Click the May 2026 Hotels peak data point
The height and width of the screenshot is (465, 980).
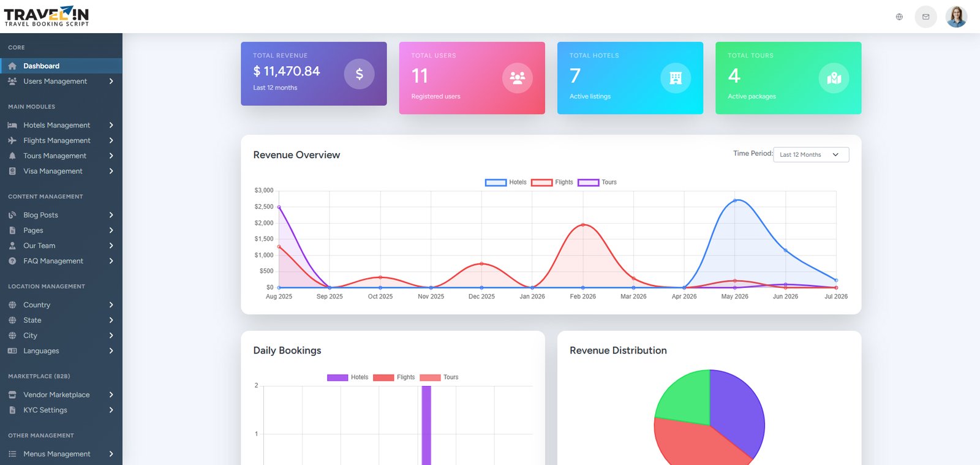point(735,201)
